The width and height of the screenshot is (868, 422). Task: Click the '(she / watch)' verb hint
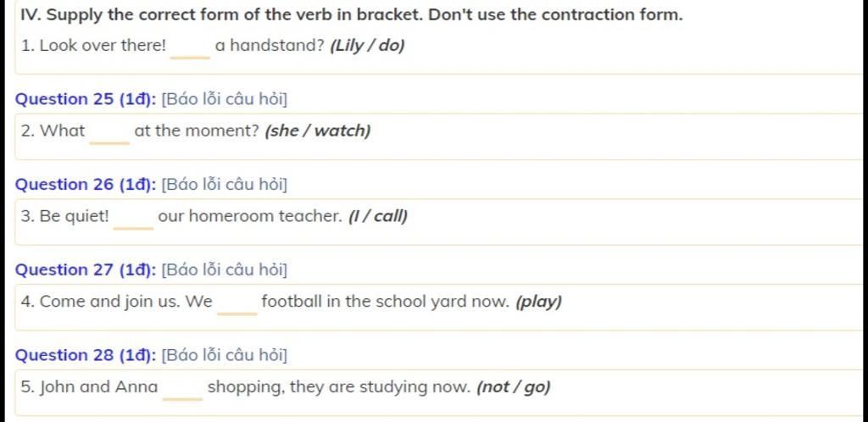pyautogui.click(x=318, y=131)
